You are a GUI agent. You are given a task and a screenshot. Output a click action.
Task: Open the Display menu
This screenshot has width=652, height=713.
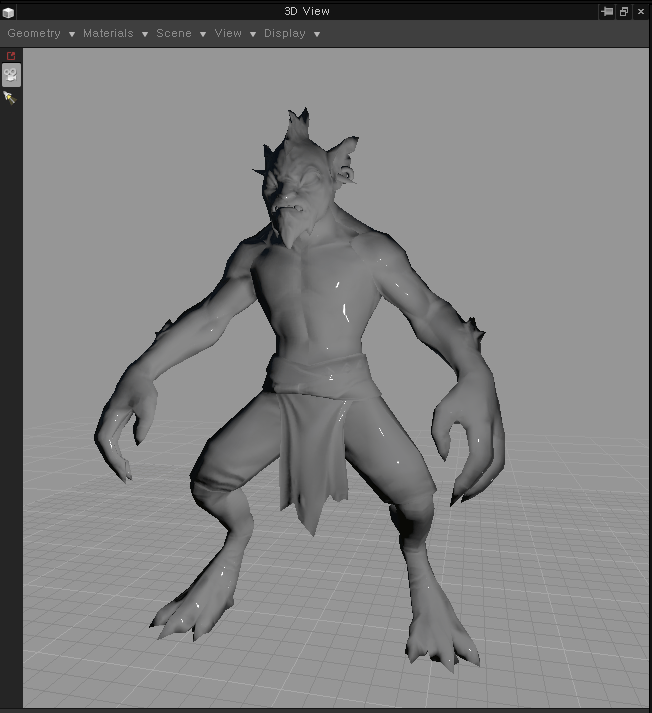(x=285, y=33)
